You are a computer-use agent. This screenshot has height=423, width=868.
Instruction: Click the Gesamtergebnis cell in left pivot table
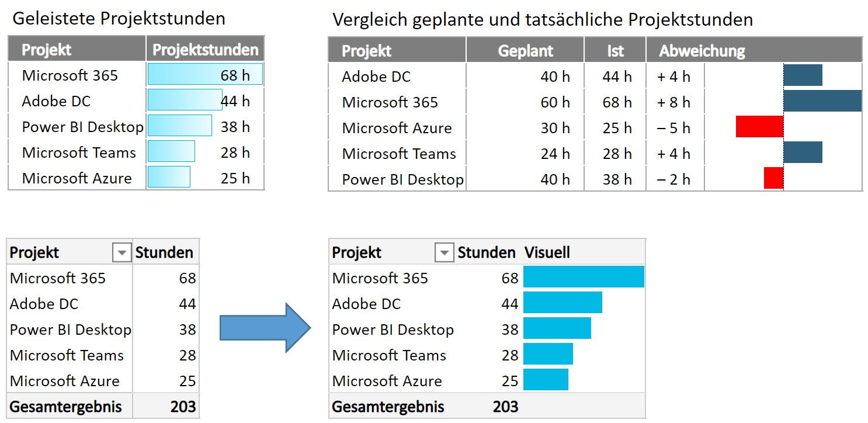(x=66, y=407)
